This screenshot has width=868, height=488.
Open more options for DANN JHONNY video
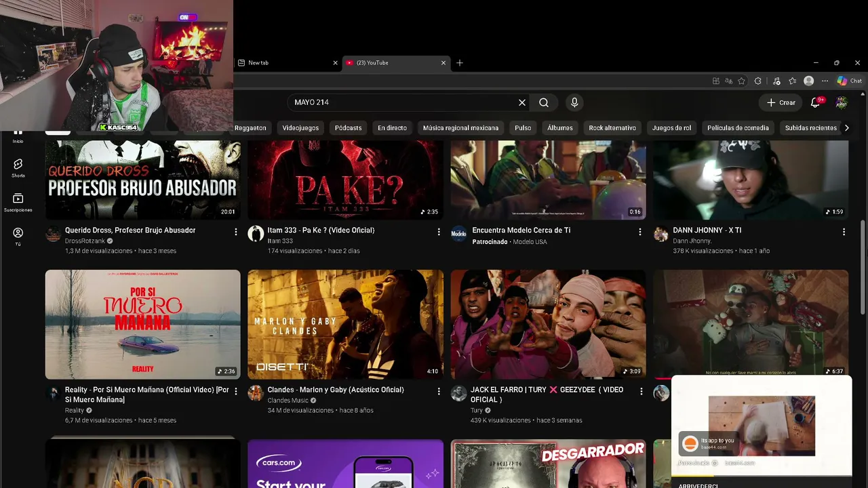coord(844,232)
